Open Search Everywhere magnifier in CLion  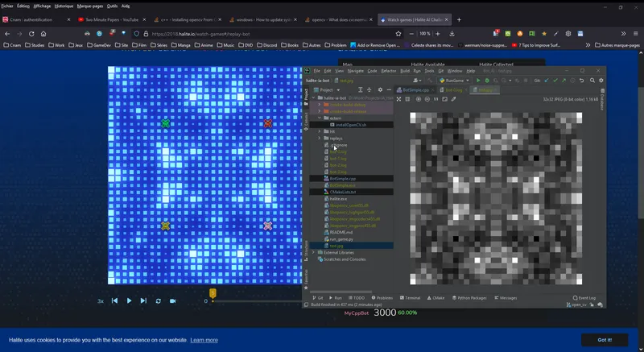tap(592, 81)
